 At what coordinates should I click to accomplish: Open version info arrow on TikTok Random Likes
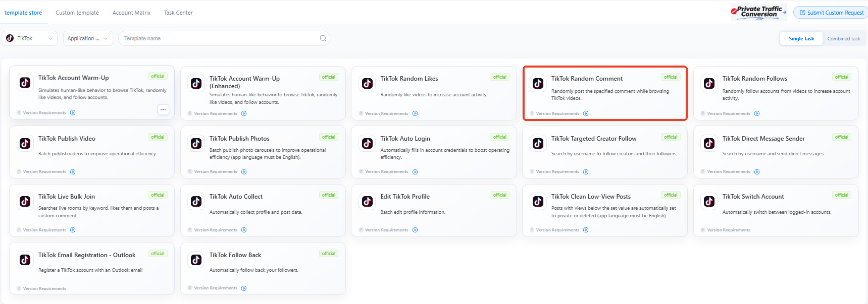click(x=415, y=113)
